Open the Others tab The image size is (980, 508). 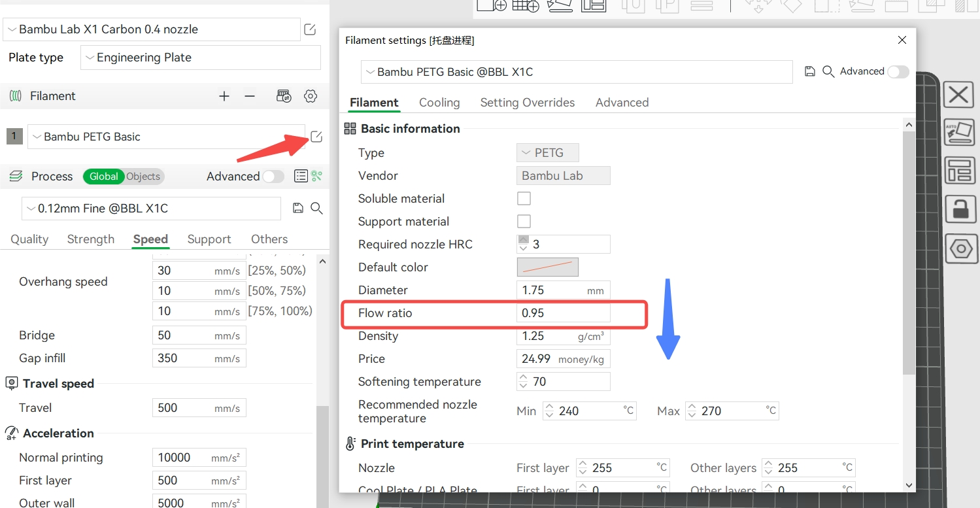point(269,239)
